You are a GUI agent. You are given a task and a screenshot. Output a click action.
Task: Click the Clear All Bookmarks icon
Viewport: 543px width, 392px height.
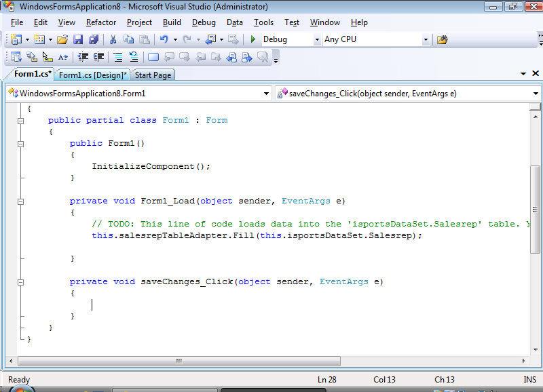[x=263, y=57]
